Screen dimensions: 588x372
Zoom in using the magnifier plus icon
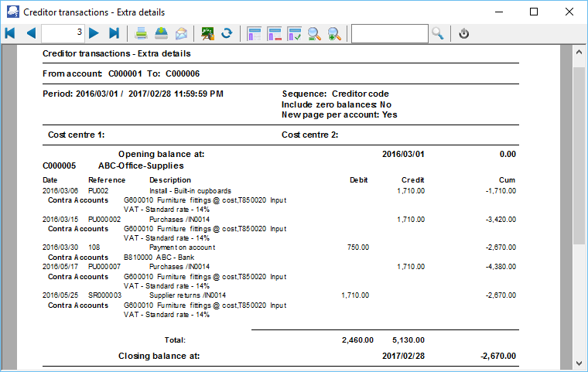click(x=334, y=33)
